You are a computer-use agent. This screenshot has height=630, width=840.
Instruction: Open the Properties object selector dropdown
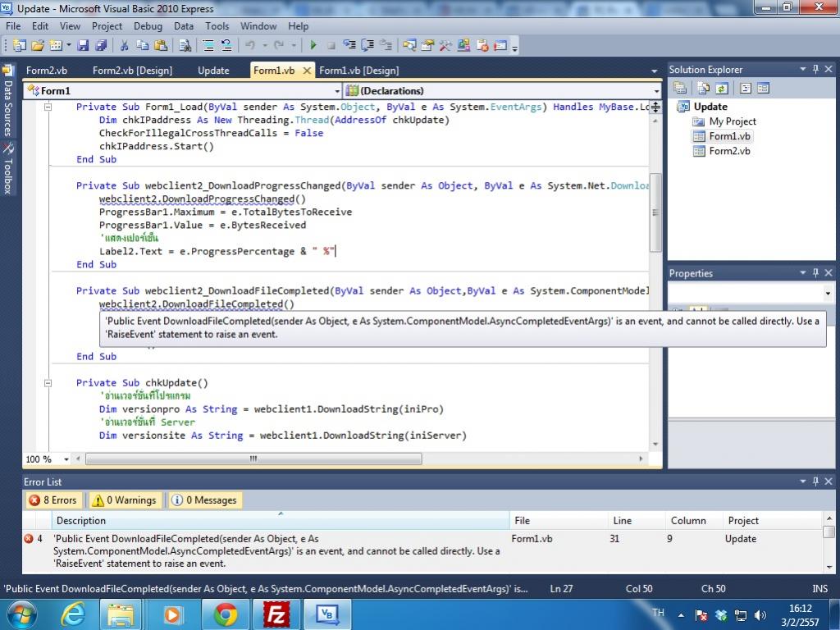point(828,293)
